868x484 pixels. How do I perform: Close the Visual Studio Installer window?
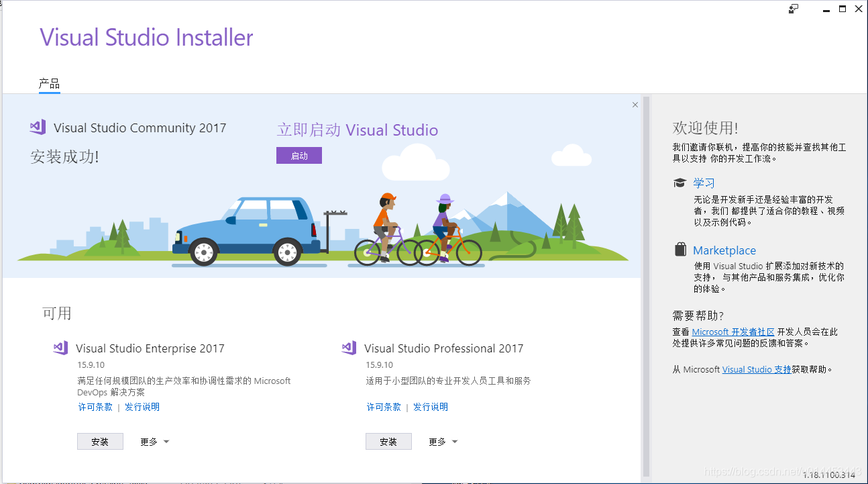click(859, 9)
